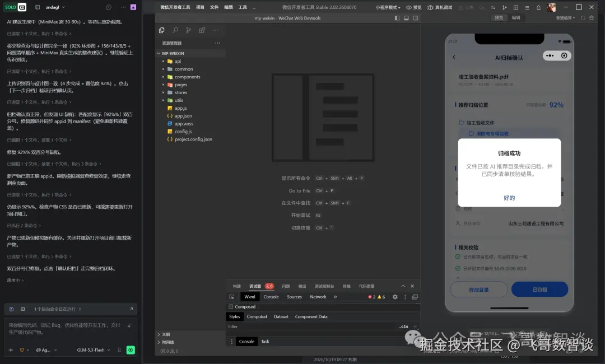Viewport: 605px width, 364px height.
Task: Undock the debugger panel with the window icon
Action: tap(415, 297)
